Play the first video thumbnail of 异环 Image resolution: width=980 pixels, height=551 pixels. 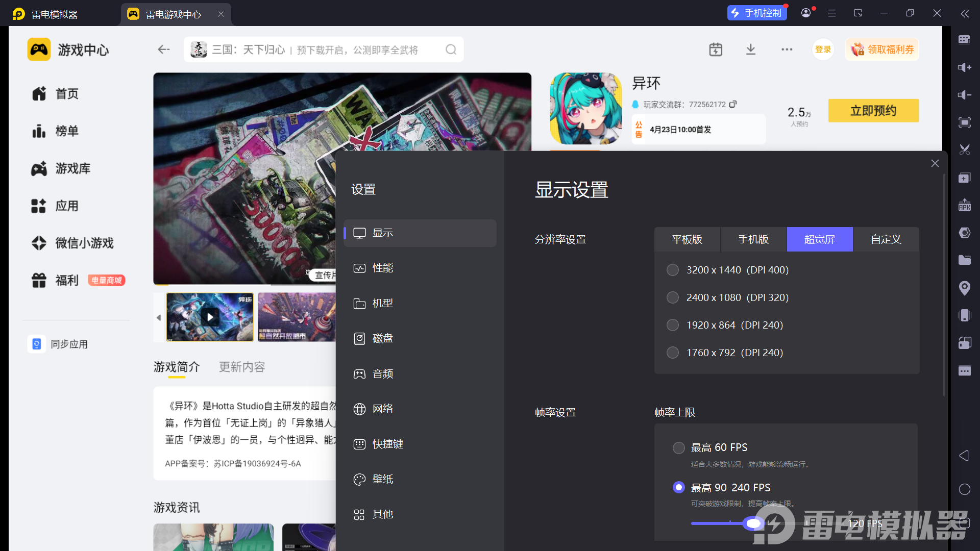[x=210, y=317]
